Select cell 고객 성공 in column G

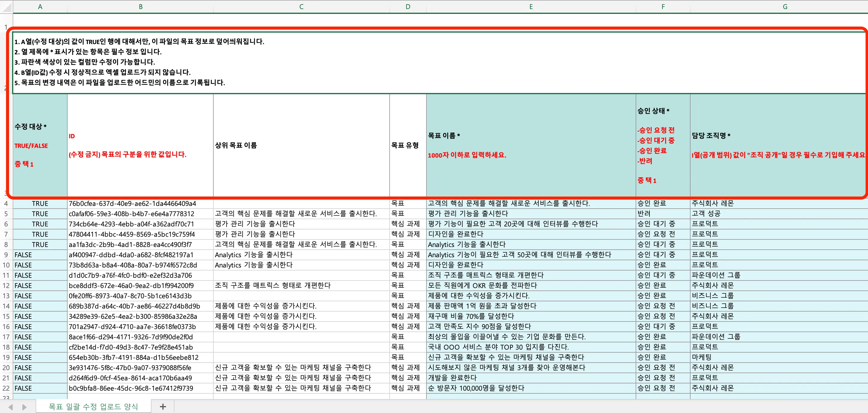[779, 214]
